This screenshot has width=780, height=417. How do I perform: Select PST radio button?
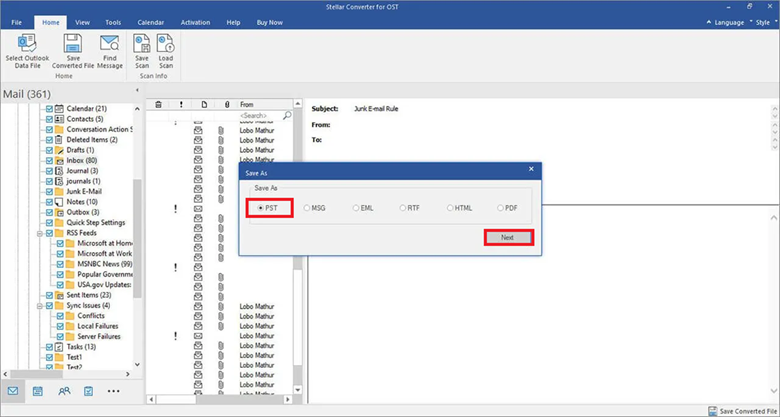pyautogui.click(x=261, y=208)
